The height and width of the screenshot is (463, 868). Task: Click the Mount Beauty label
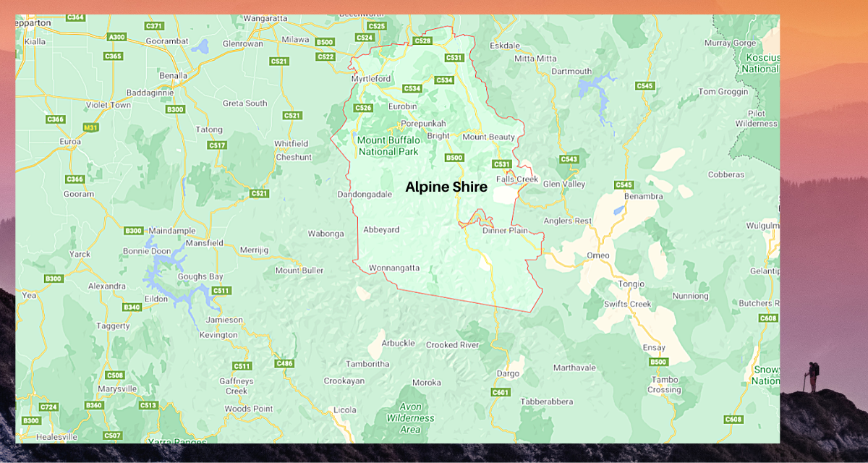488,135
